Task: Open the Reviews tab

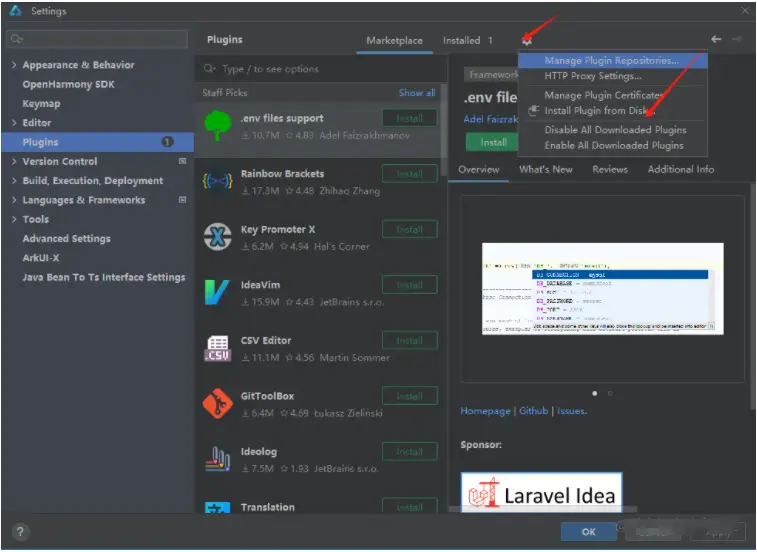Action: click(610, 170)
